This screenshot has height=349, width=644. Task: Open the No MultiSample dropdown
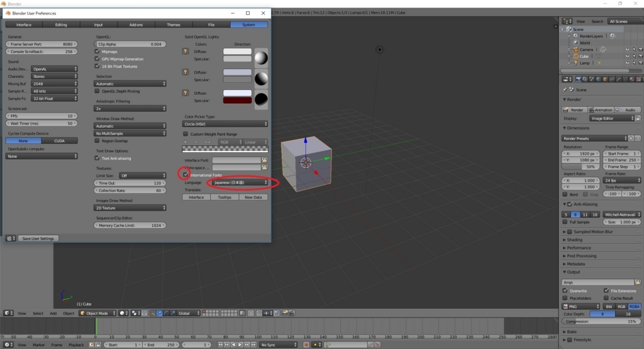(x=130, y=133)
